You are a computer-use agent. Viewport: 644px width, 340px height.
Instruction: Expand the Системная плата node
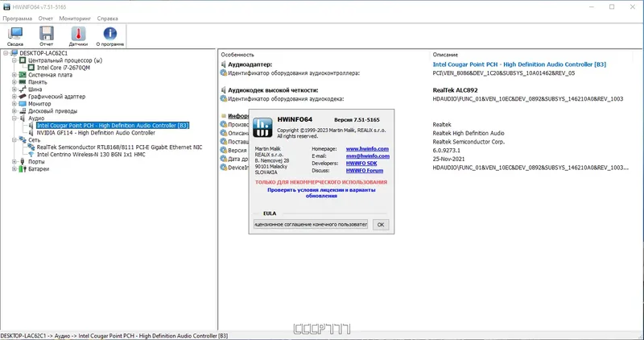coord(14,75)
